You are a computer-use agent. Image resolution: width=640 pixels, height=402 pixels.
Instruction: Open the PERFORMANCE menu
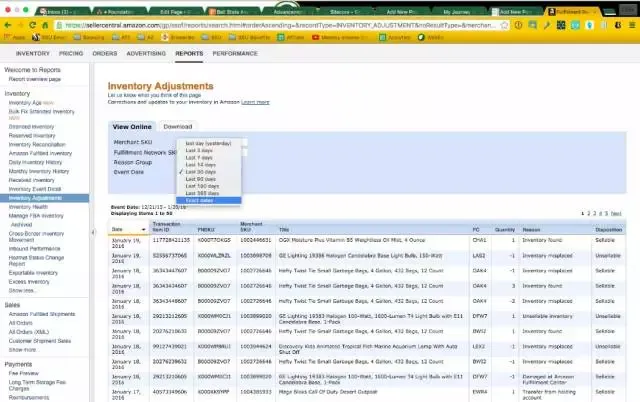point(234,52)
